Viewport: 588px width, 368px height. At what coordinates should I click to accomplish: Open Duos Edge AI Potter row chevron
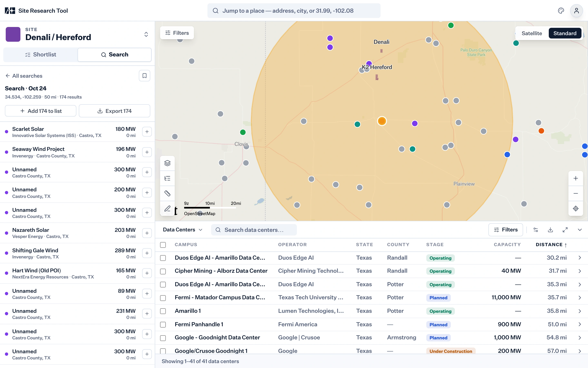tap(580, 284)
